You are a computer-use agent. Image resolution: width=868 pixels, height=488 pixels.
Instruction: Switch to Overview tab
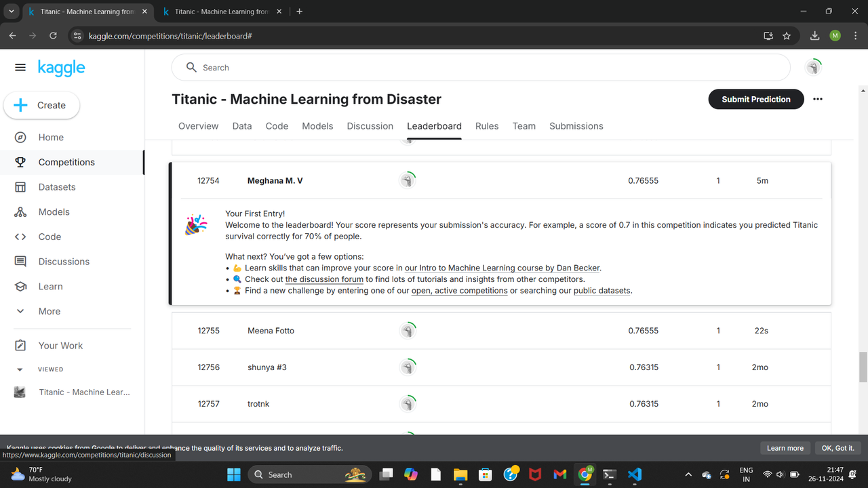click(x=198, y=126)
